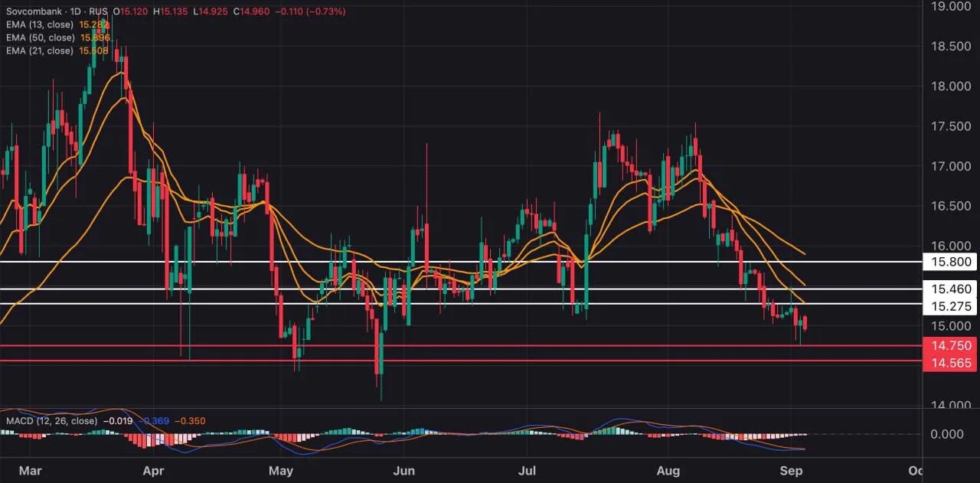Image resolution: width=980 pixels, height=483 pixels.
Task: Click 17.500 on the price axis
Action: (x=949, y=126)
